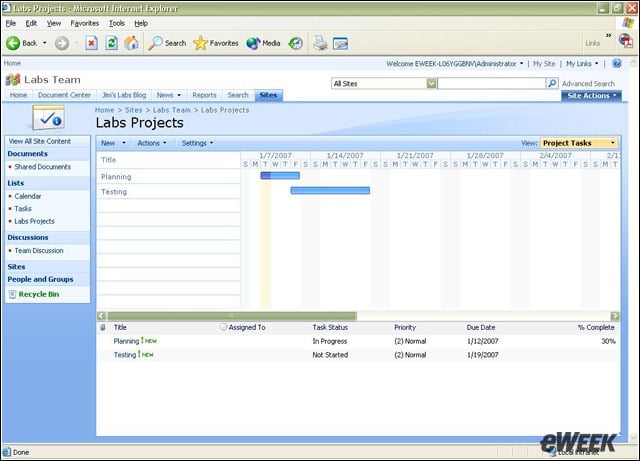Screen dimensions: 640x461
Task: Sort by the % Complete column header
Action: click(x=596, y=327)
